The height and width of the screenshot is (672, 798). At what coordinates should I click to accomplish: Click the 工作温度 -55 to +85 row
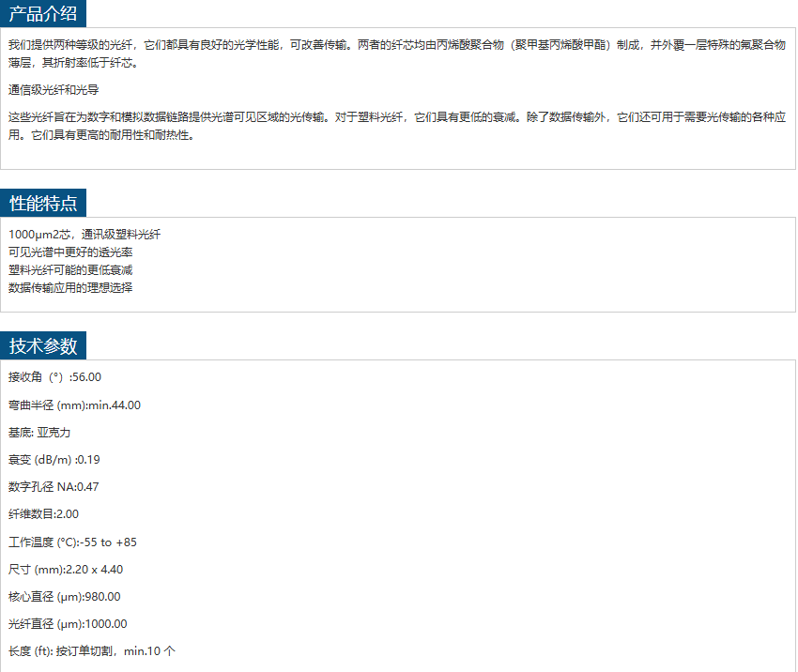coord(72,542)
